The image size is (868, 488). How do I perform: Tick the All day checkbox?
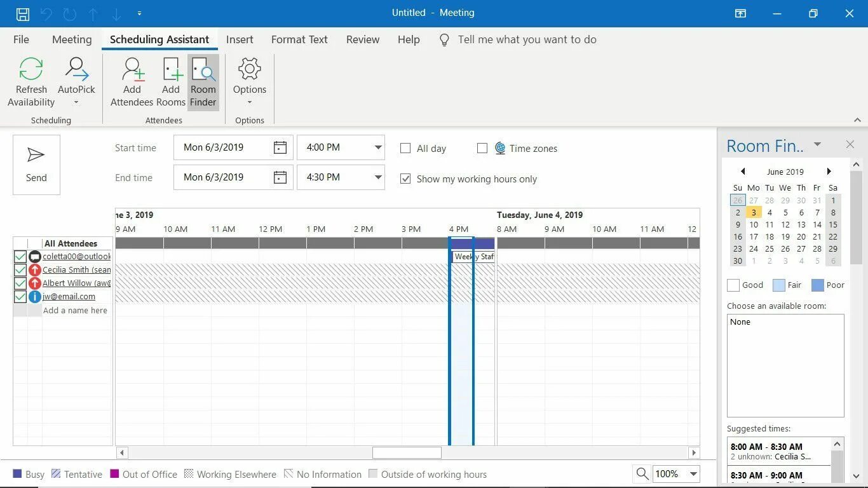click(x=405, y=148)
